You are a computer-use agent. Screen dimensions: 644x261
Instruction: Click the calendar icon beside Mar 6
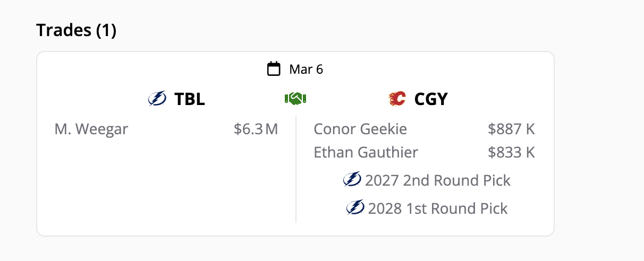274,69
